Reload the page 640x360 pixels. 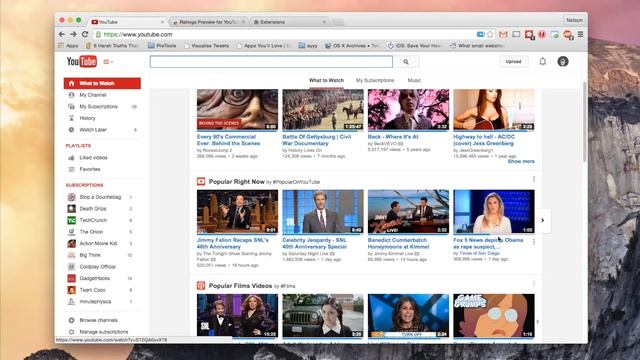[x=85, y=34]
